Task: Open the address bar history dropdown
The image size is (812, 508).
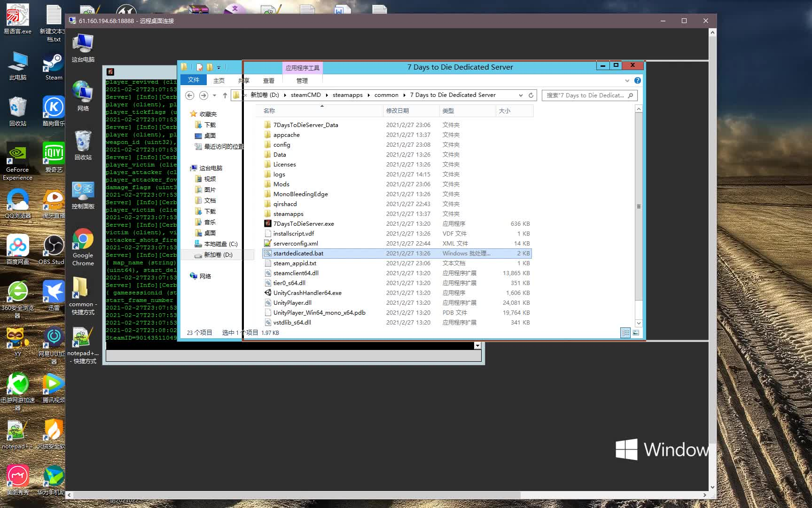Action: pyautogui.click(x=521, y=95)
